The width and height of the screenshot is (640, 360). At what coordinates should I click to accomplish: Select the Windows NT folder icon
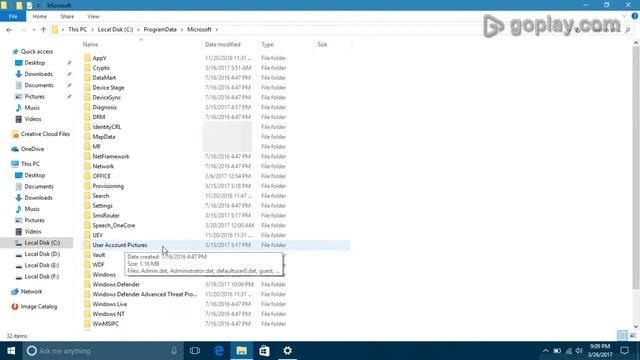click(x=87, y=314)
